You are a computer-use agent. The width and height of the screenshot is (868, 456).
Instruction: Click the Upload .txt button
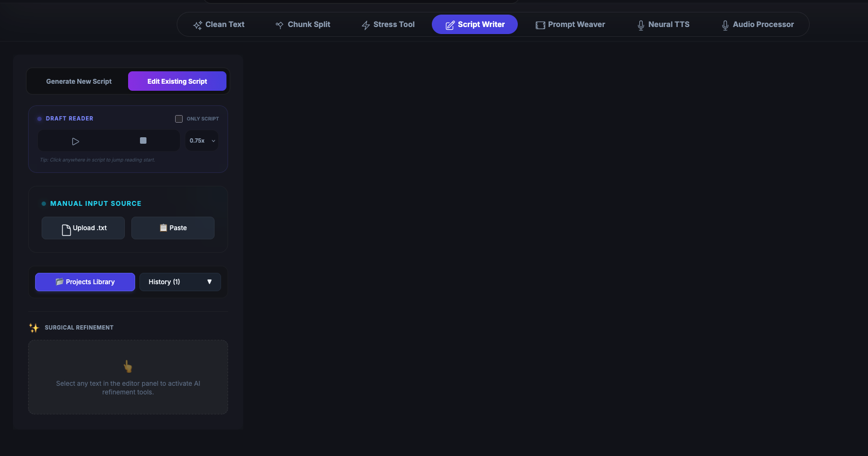83,228
